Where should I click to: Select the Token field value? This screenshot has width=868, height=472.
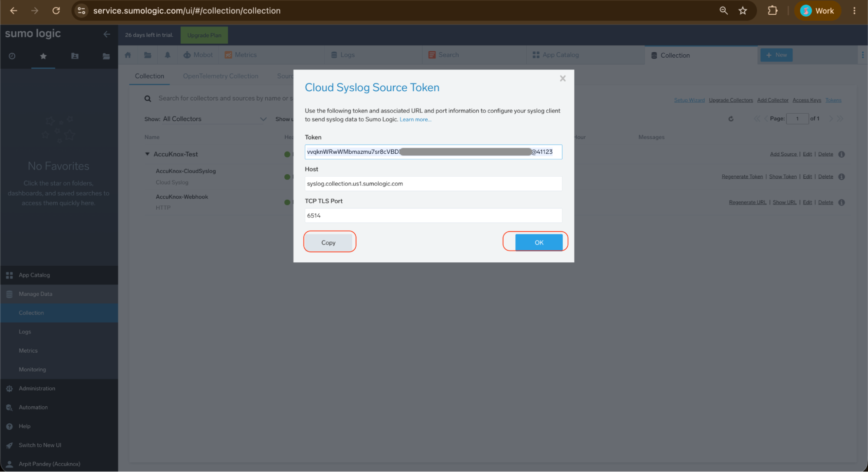click(433, 152)
